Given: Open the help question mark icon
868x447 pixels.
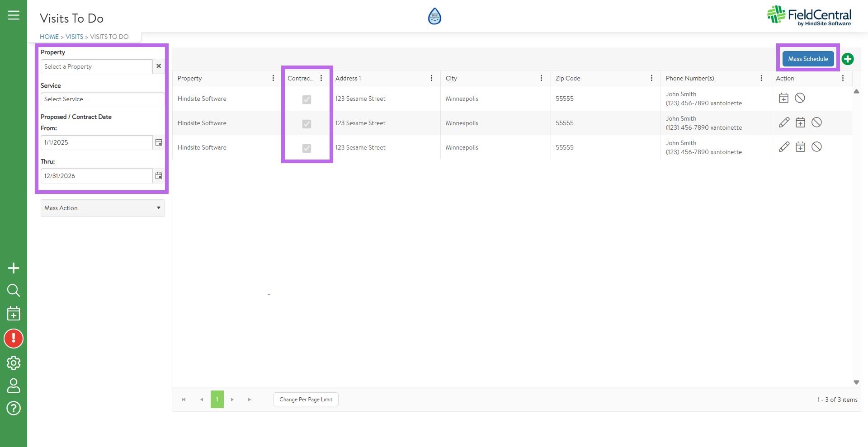Looking at the screenshot, I should click(14, 408).
